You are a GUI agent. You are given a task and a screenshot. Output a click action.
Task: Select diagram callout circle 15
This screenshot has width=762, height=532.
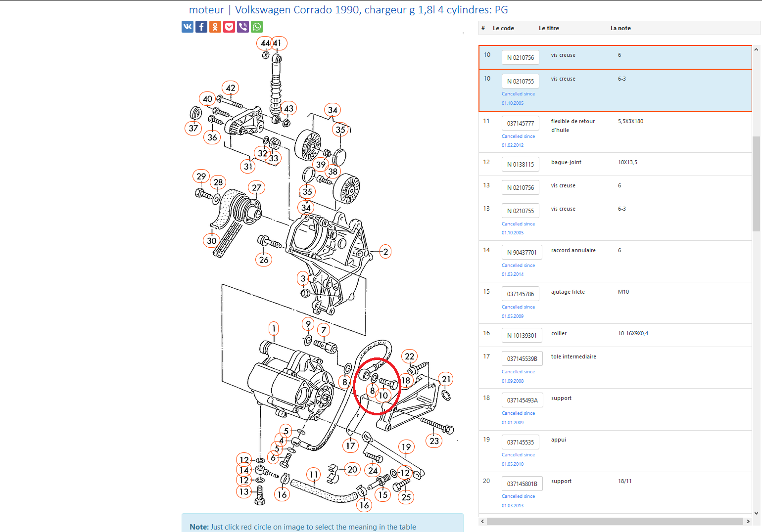(x=382, y=495)
